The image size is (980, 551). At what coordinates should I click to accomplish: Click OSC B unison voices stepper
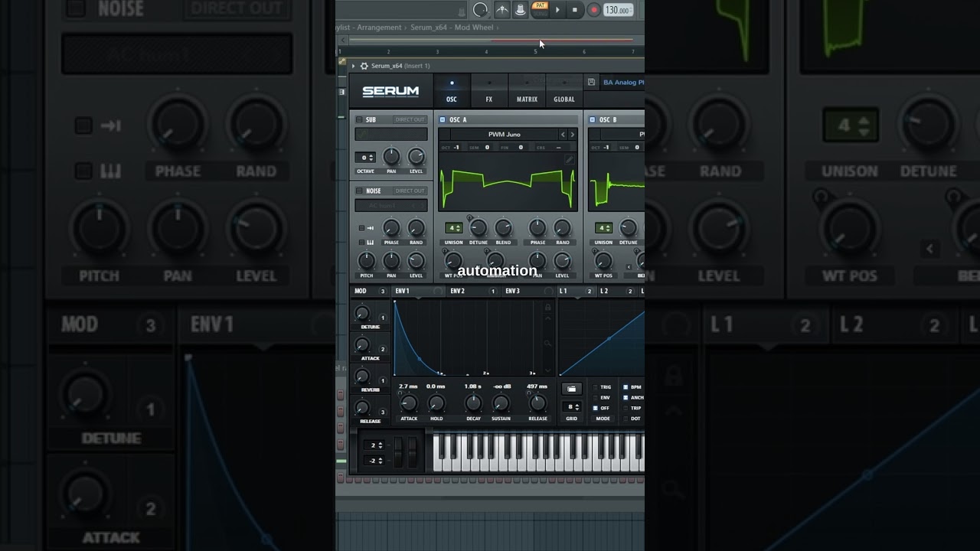point(604,228)
